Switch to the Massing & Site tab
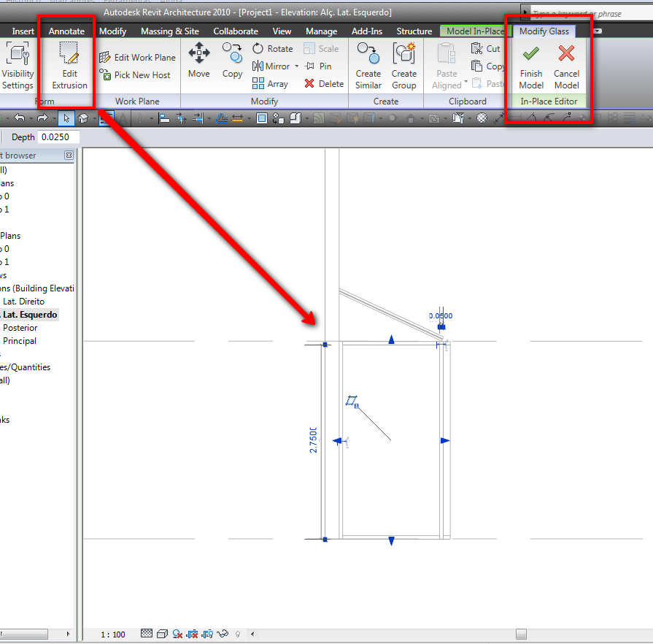This screenshot has width=653, height=644. pyautogui.click(x=169, y=31)
